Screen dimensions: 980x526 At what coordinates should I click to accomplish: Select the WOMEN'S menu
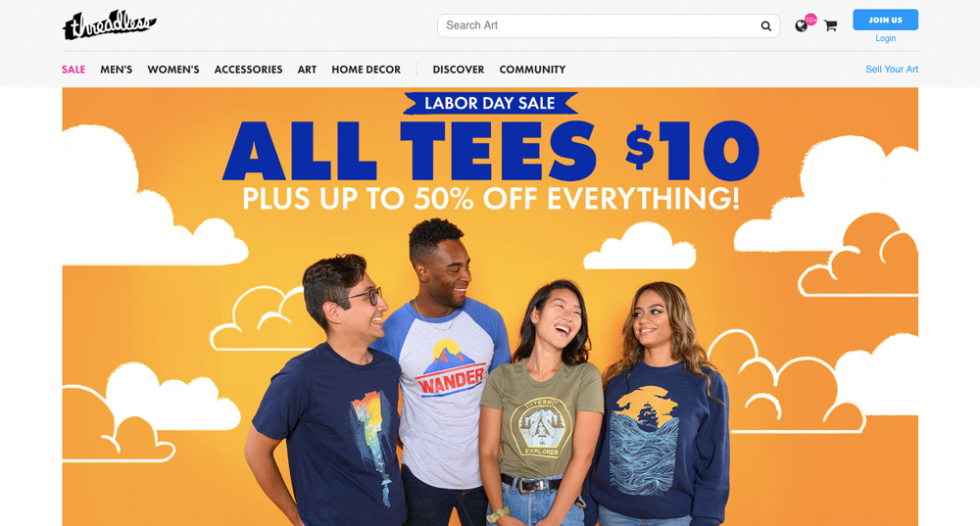point(173,70)
